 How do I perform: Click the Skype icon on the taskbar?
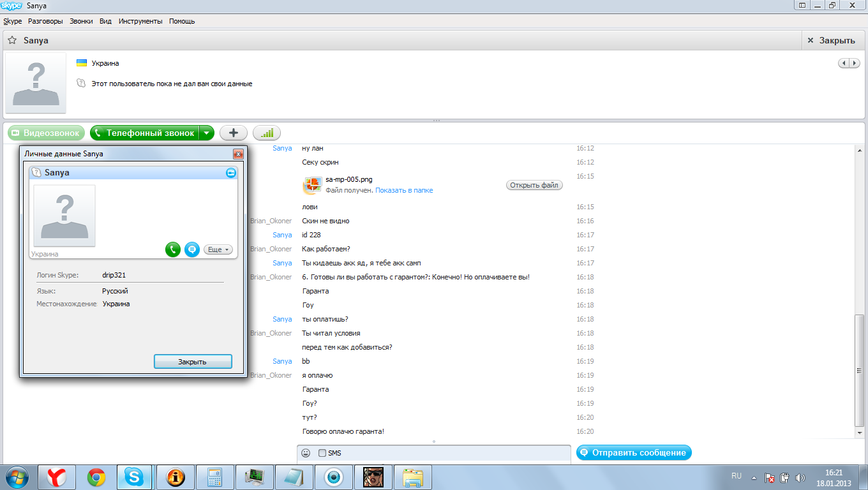[135, 477]
